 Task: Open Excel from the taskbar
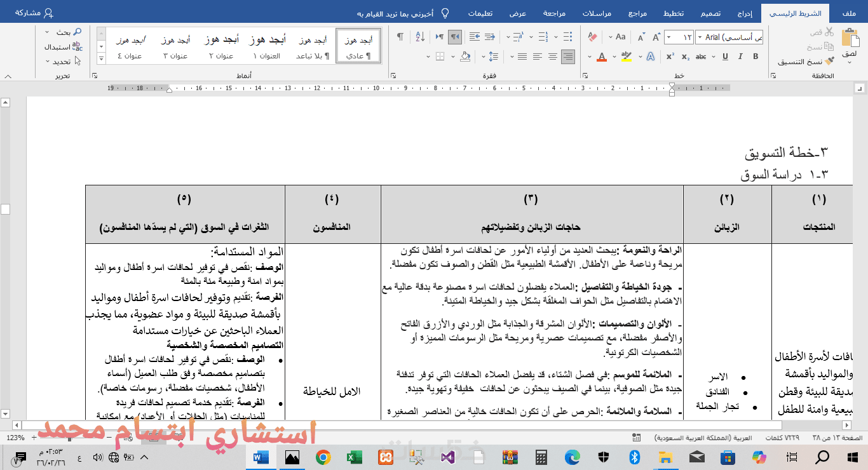pos(354,457)
